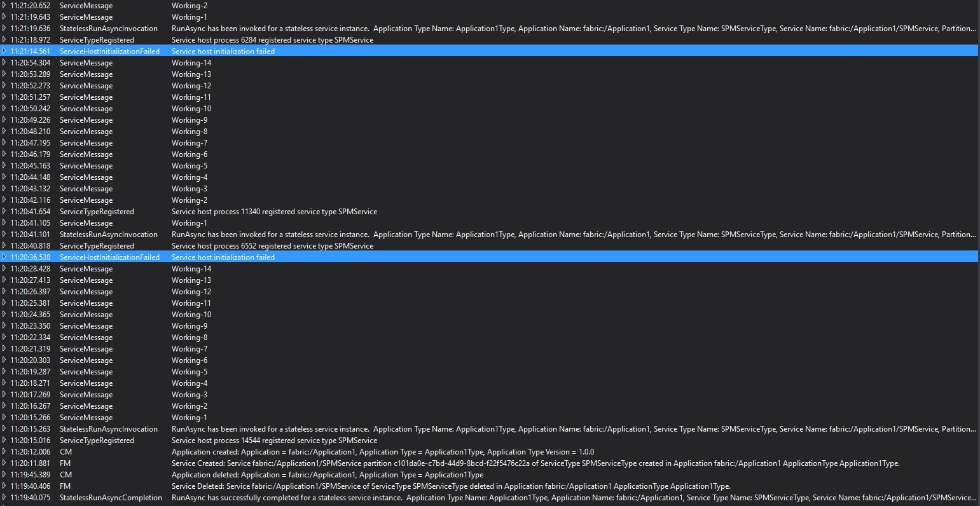Expand the Working-1 ServiceMessage at 11:20:15.266
The width and height of the screenshot is (980, 506).
pyautogui.click(x=4, y=417)
